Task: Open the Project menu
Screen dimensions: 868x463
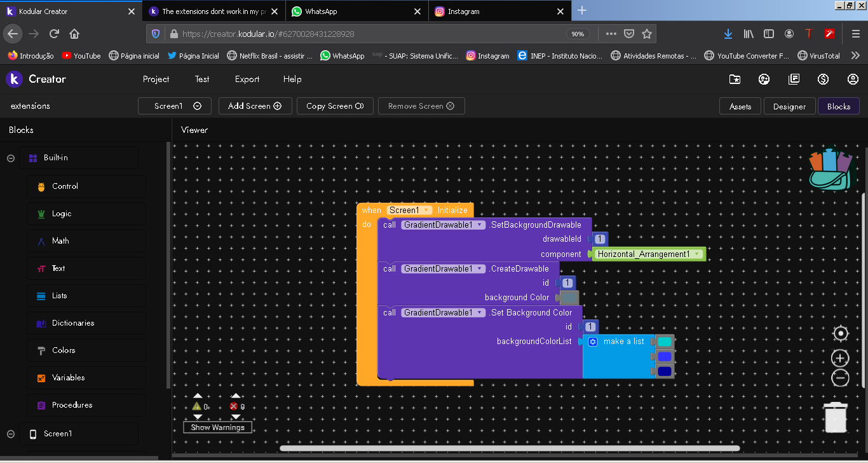Action: (156, 79)
